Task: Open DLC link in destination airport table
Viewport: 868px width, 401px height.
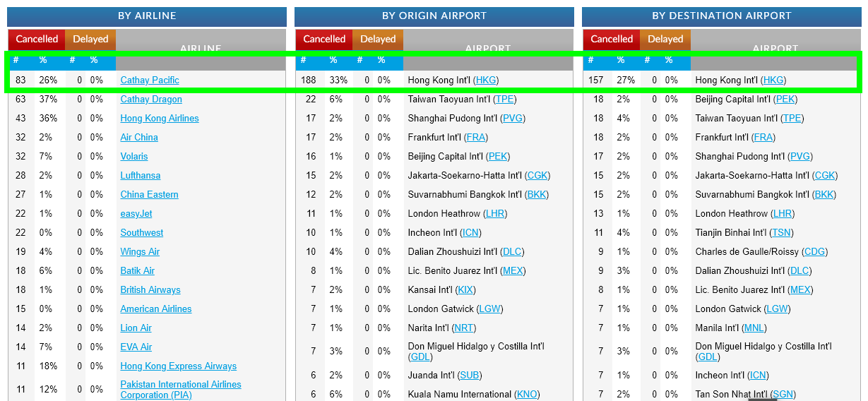Action: (x=799, y=271)
